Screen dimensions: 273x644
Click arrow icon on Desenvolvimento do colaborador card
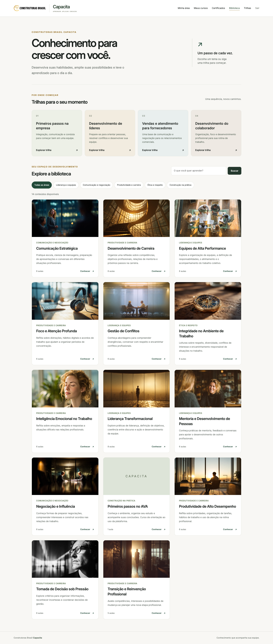tap(236, 150)
